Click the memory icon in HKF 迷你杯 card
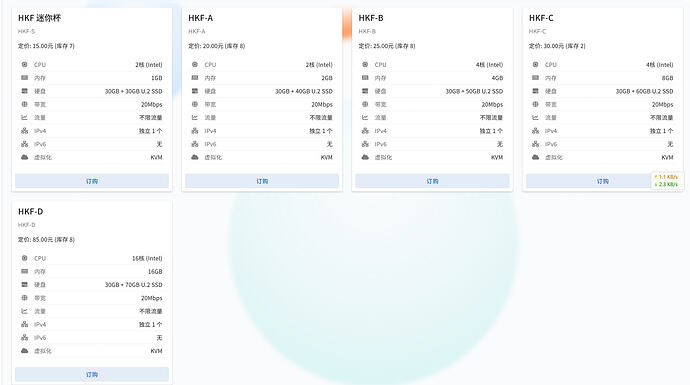690x385 pixels. pyautogui.click(x=25, y=77)
